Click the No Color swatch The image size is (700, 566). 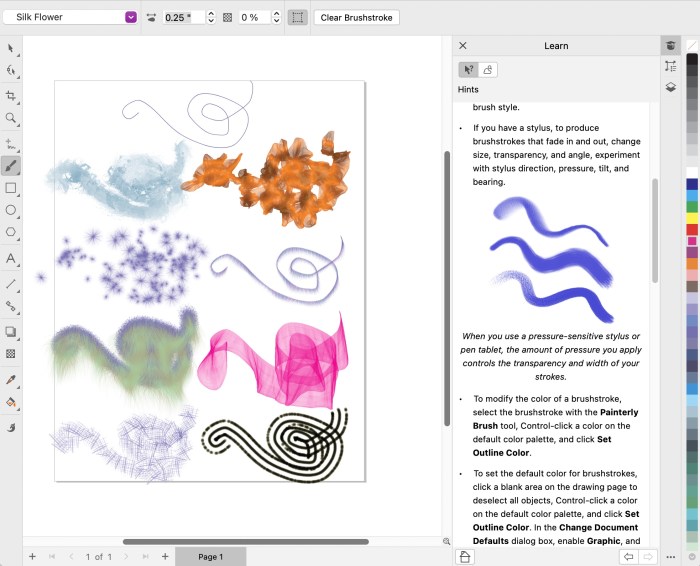pos(692,46)
